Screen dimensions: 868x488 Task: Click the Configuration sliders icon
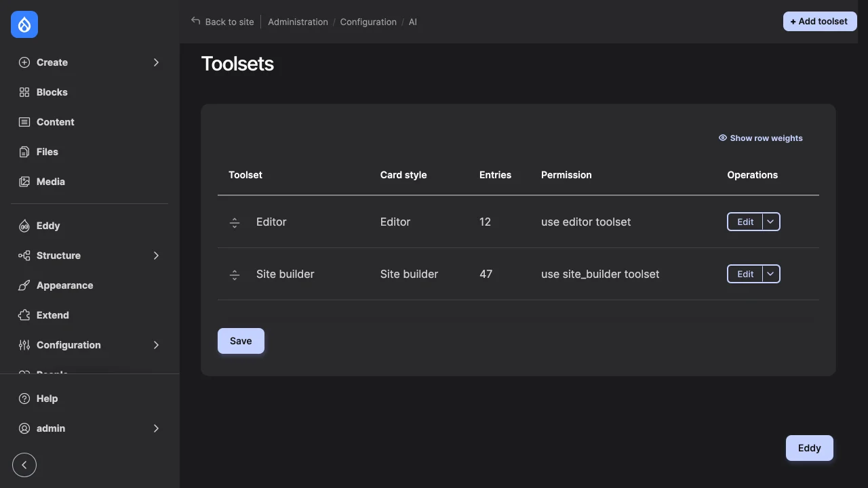tap(24, 345)
